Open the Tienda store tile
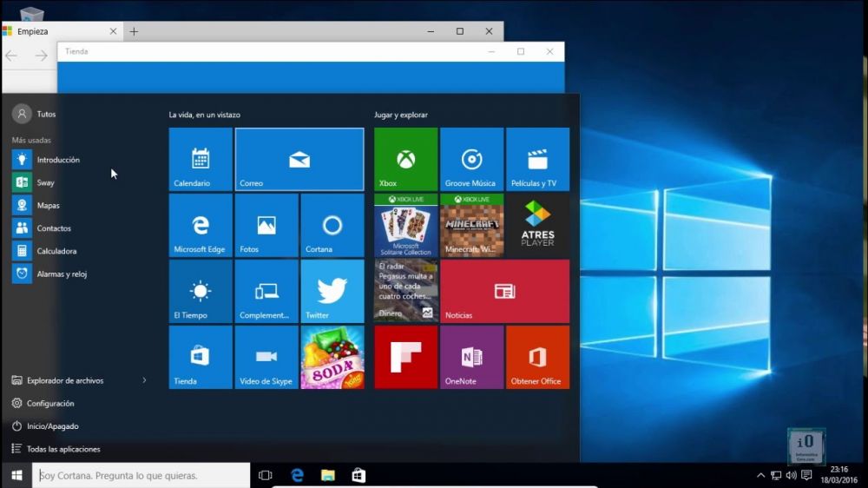Screen dimensions: 868x488 click(x=201, y=357)
